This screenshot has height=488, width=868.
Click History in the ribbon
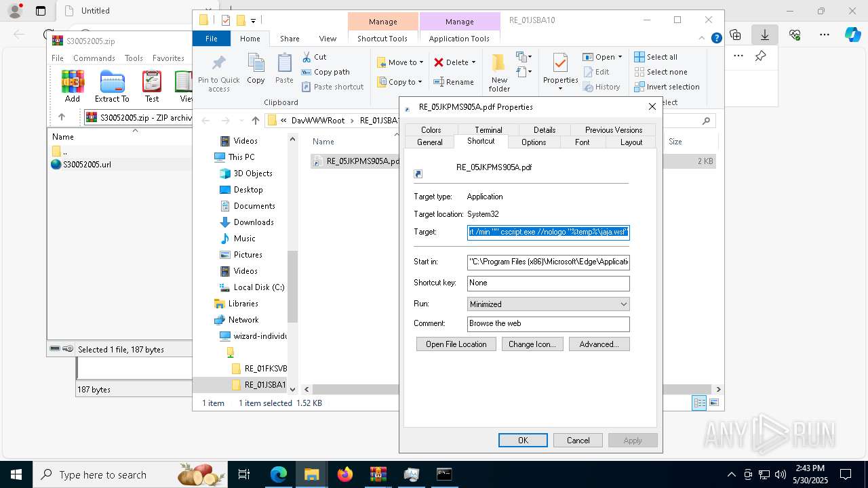click(x=601, y=87)
